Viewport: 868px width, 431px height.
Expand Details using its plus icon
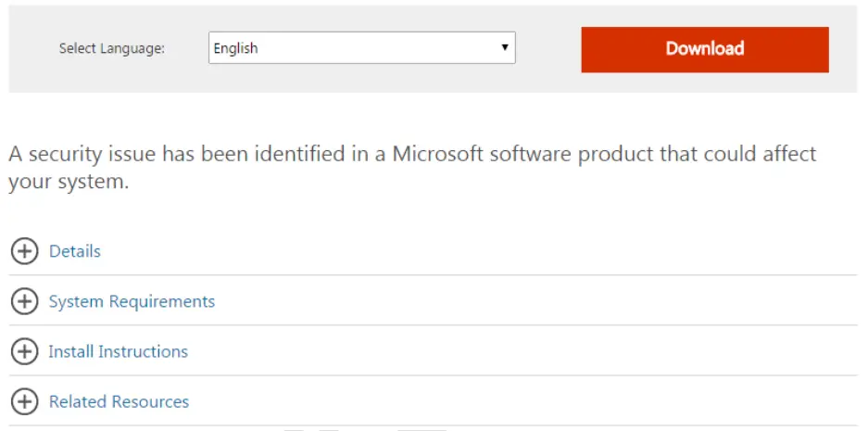(24, 251)
